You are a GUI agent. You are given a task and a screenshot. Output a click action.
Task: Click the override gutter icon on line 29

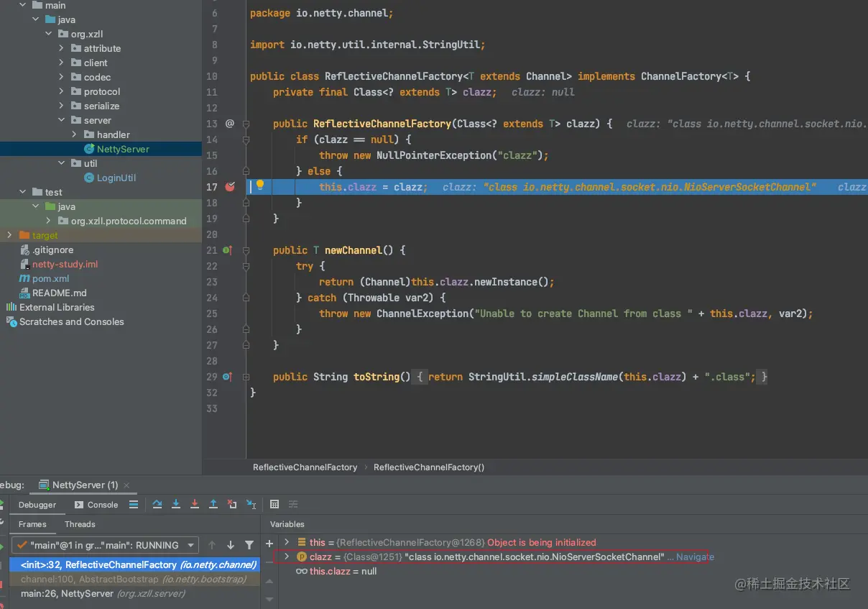[x=227, y=377]
